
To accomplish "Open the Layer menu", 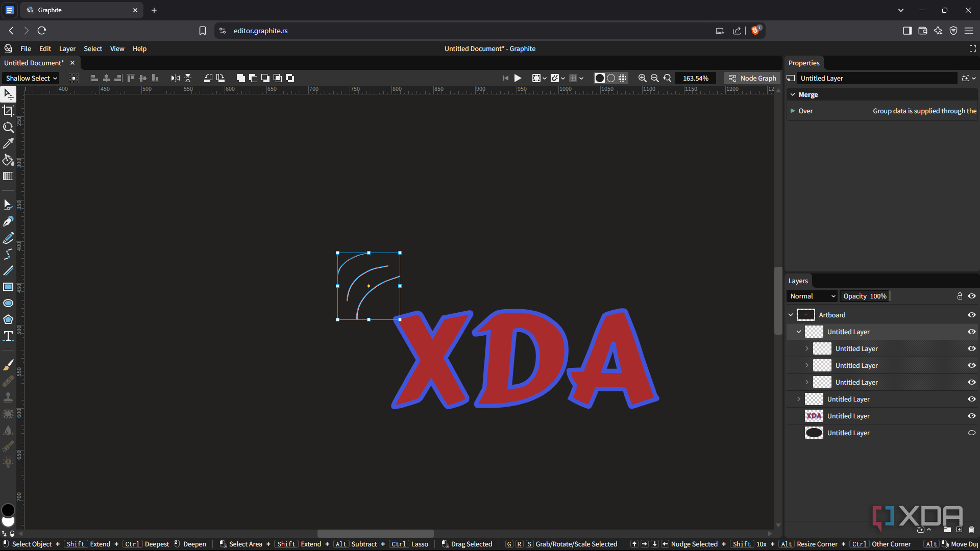I will (67, 48).
